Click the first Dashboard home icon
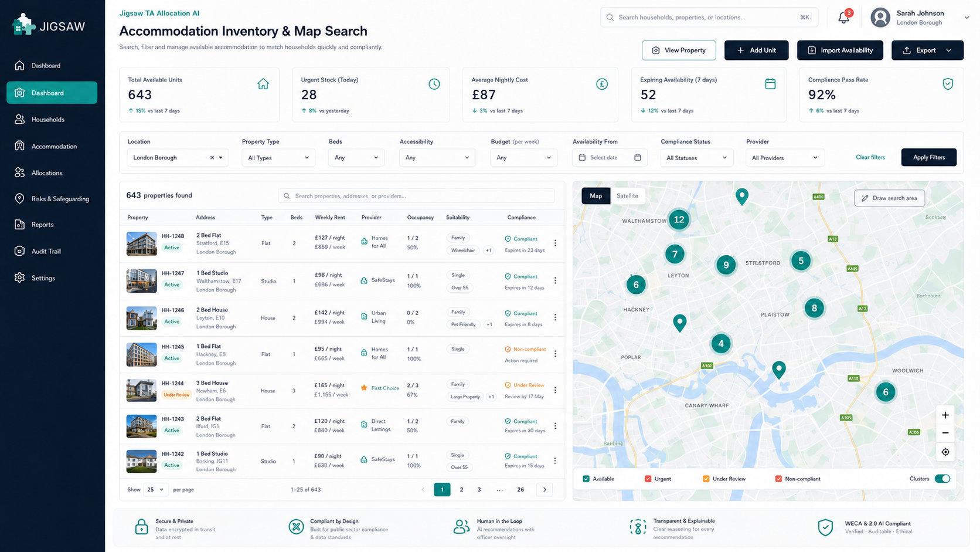This screenshot has height=552, width=980. [19, 65]
